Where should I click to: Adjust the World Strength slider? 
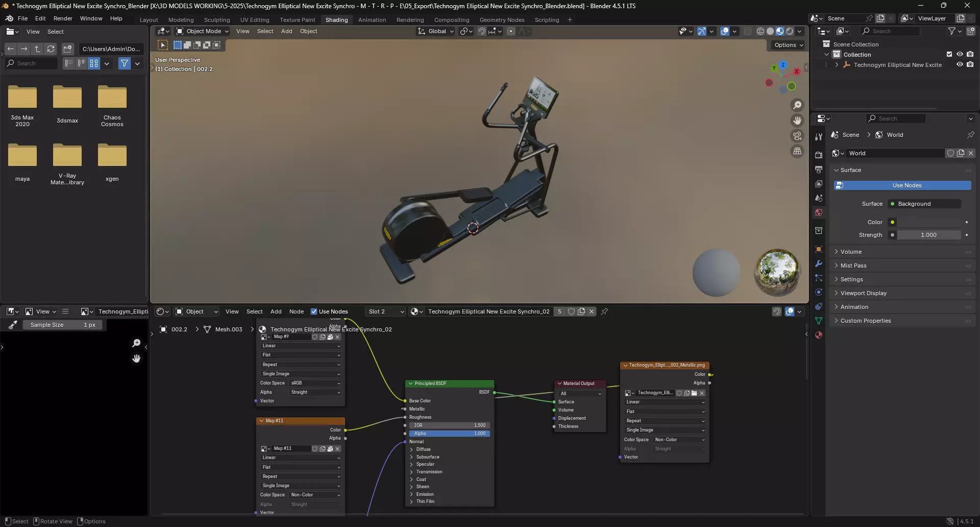coord(929,235)
